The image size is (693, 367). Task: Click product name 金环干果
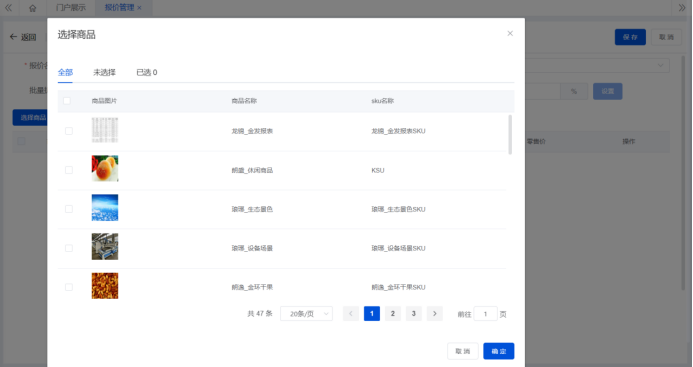click(252, 287)
